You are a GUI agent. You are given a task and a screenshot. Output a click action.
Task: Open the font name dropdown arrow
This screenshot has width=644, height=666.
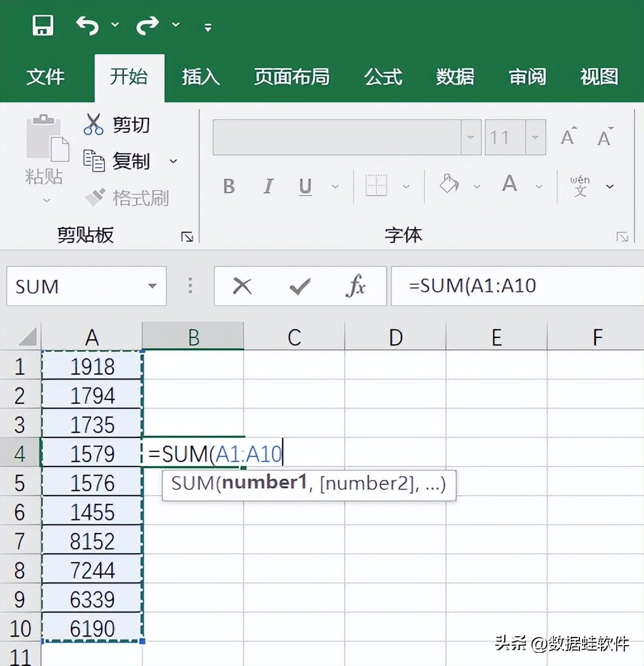[471, 137]
